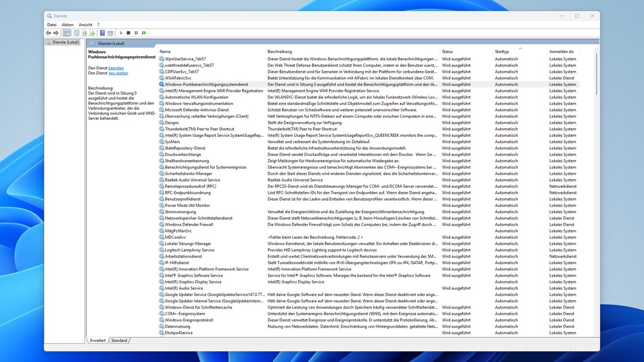Select the Windows Defender Firewall service
This screenshot has width=644, height=362.
pos(189,225)
